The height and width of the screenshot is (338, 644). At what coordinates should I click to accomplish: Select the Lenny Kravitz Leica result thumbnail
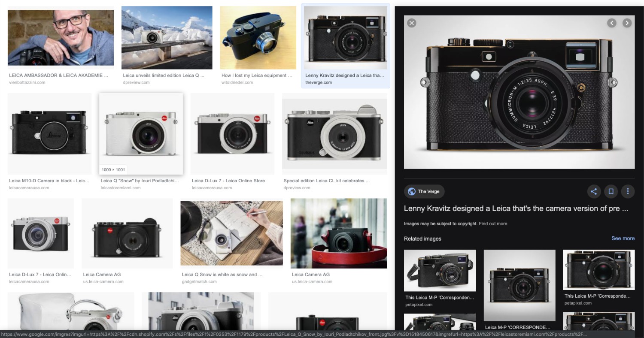346,38
